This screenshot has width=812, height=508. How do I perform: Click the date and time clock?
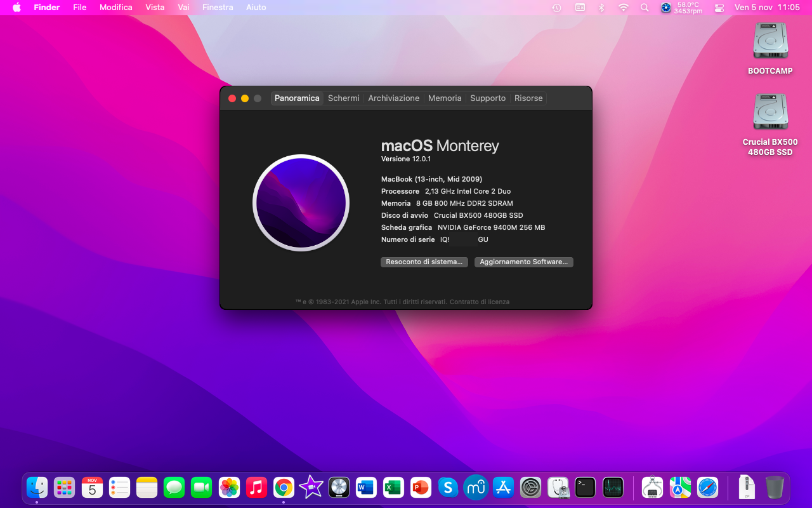click(x=766, y=8)
